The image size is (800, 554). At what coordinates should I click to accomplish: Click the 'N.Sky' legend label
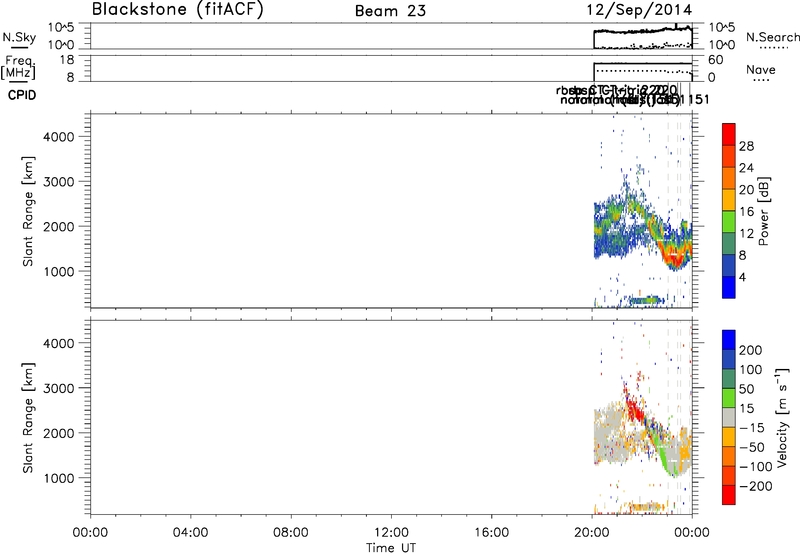pos(19,37)
